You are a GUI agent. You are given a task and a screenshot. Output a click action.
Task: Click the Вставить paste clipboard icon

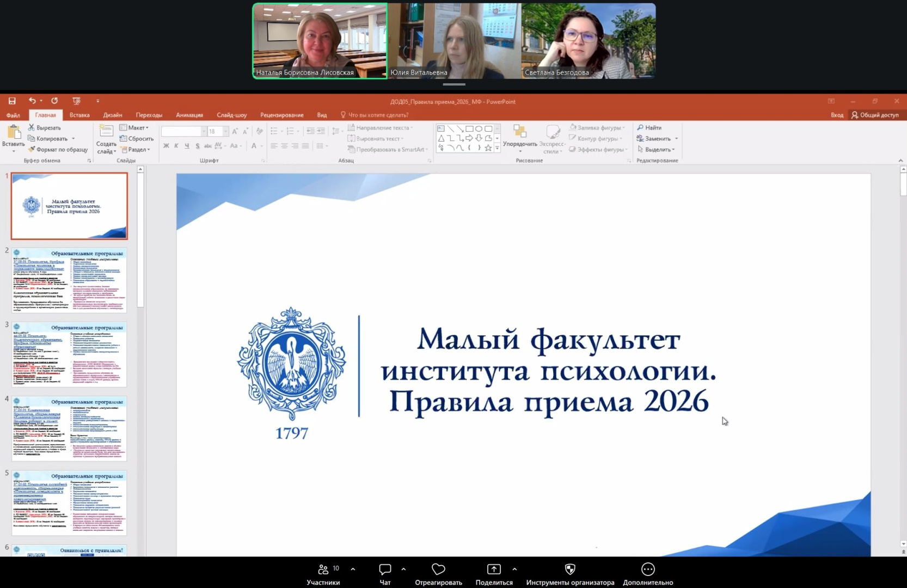click(14, 132)
